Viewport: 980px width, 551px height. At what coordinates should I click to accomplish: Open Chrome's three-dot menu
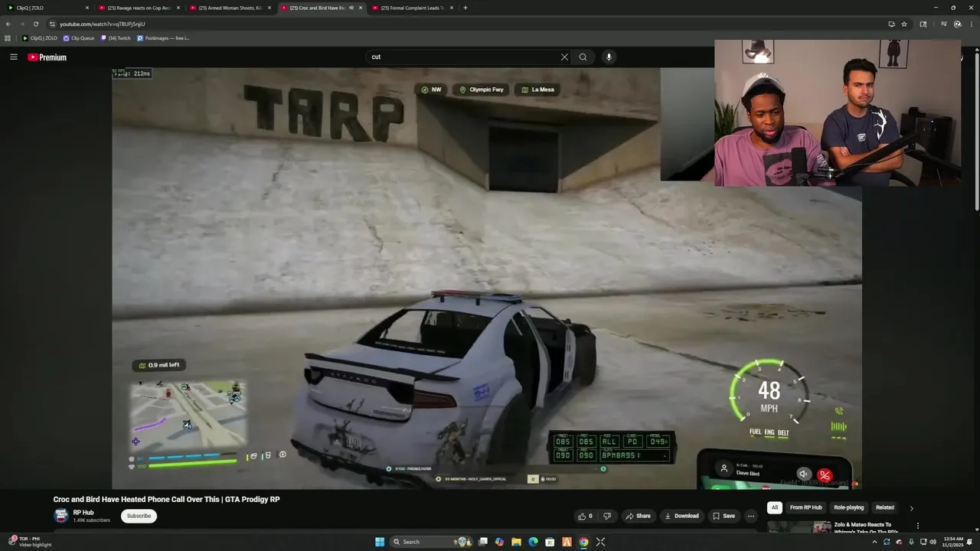pos(971,24)
